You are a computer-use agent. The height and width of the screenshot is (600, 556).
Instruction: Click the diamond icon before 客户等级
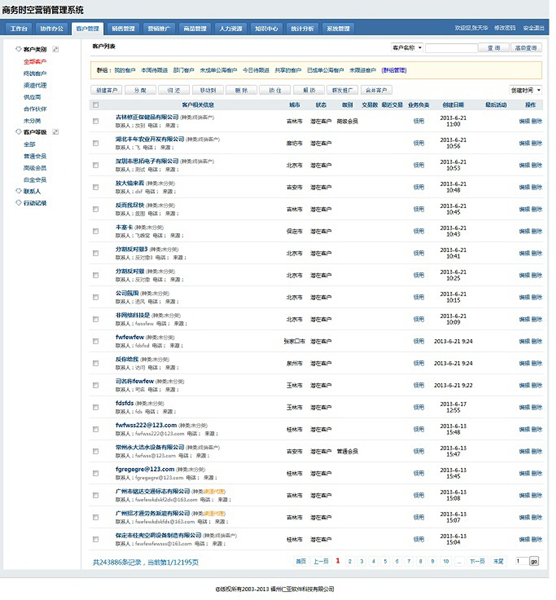[x=18, y=132]
